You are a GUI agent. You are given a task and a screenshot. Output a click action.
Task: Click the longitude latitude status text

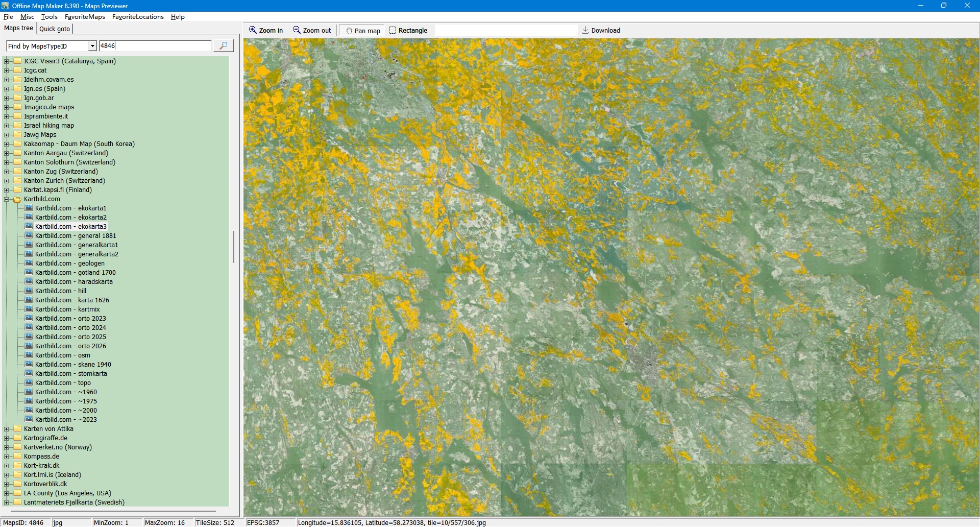(x=392, y=522)
